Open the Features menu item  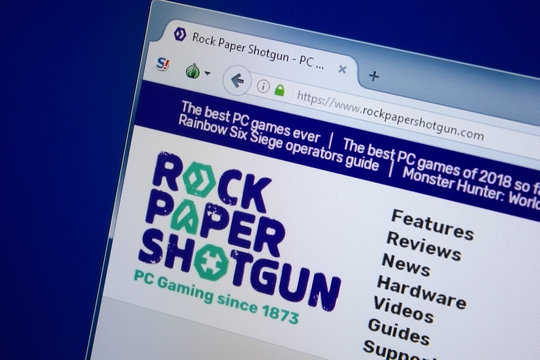tap(433, 225)
